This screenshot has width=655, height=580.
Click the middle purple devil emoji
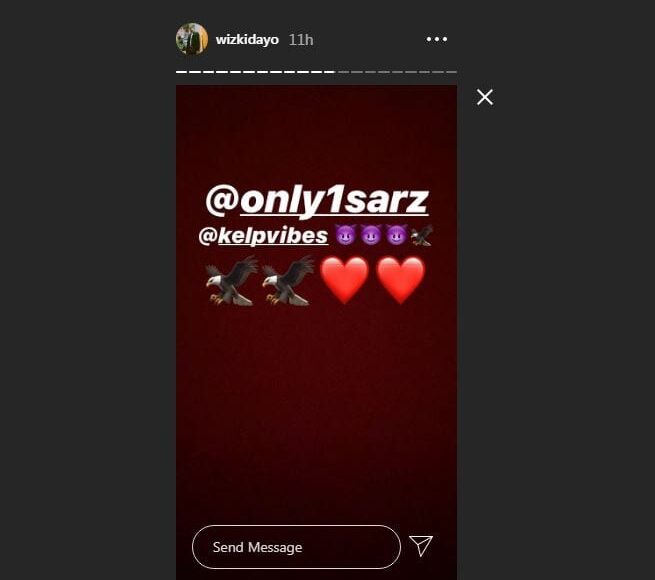point(371,234)
